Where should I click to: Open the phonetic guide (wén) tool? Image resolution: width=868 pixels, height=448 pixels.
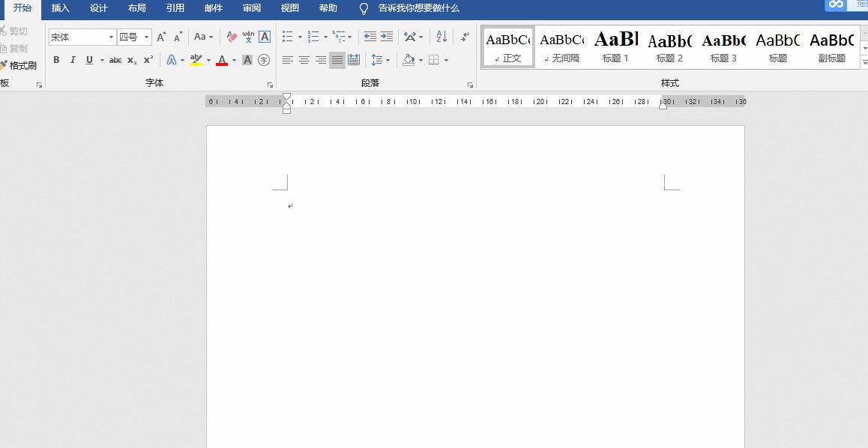248,37
